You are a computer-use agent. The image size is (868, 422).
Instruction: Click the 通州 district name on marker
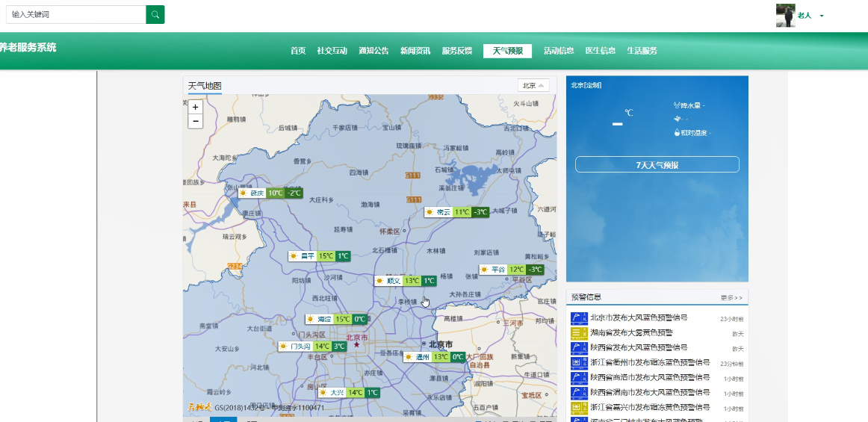coord(423,357)
